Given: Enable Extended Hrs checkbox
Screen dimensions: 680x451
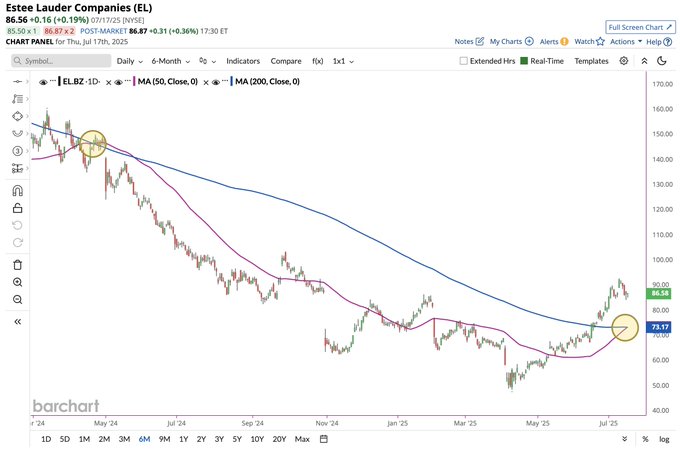Looking at the screenshot, I should point(464,61).
